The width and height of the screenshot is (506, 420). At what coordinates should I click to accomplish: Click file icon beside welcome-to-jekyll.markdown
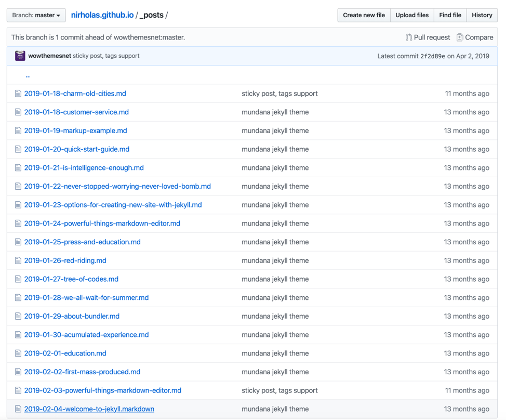click(x=18, y=409)
